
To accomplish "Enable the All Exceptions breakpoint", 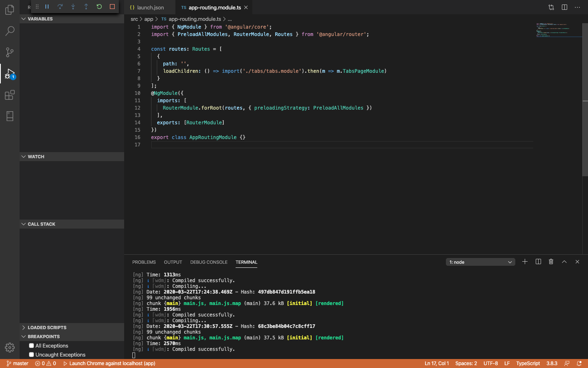I will click(31, 346).
